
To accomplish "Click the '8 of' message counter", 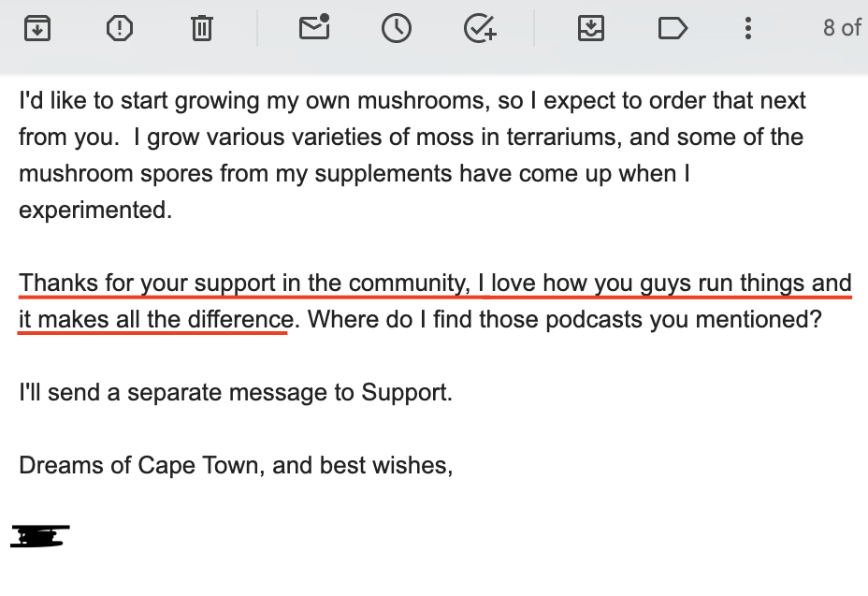I will pyautogui.click(x=842, y=28).
